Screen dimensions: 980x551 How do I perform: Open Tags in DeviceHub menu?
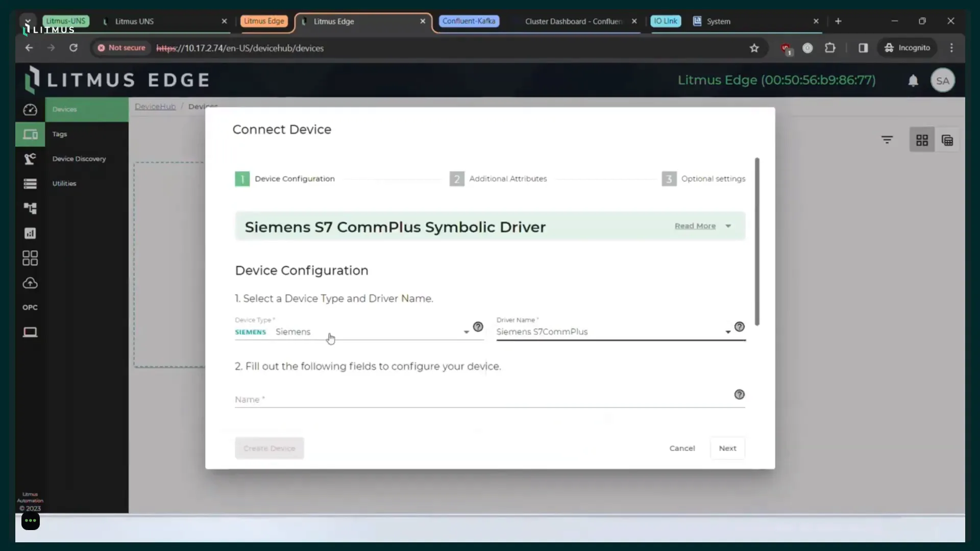pyautogui.click(x=60, y=134)
